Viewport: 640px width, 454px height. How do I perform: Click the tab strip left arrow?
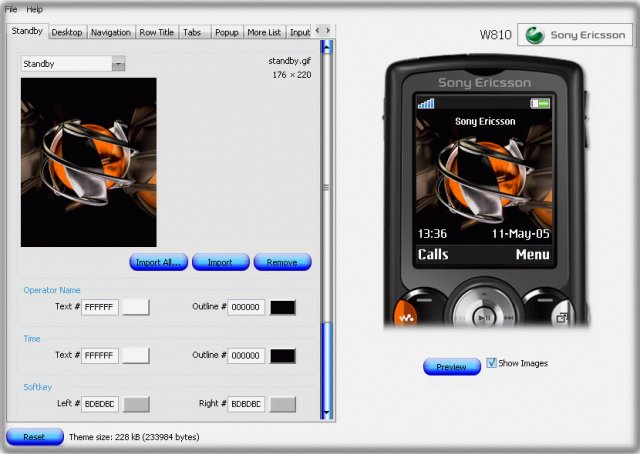pyautogui.click(x=318, y=31)
